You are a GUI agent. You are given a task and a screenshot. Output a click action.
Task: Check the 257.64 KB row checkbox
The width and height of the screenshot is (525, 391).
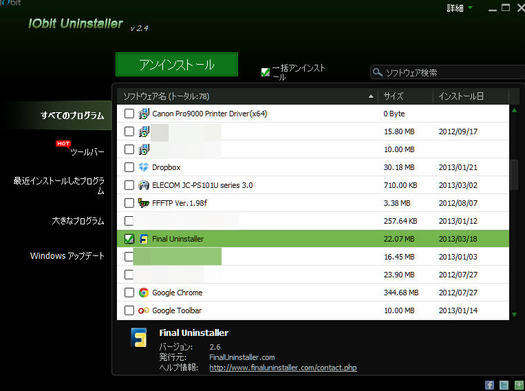click(129, 221)
